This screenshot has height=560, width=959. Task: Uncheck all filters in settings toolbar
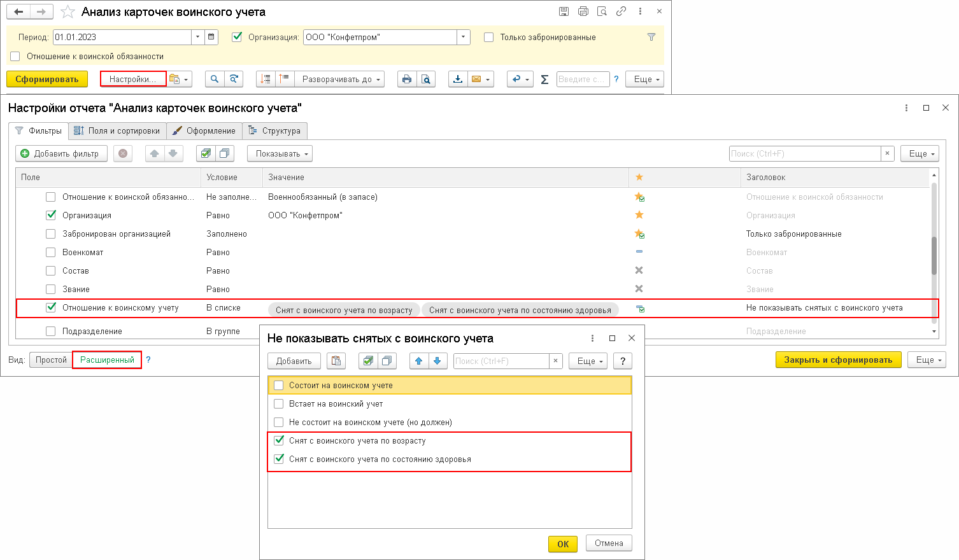(x=225, y=153)
